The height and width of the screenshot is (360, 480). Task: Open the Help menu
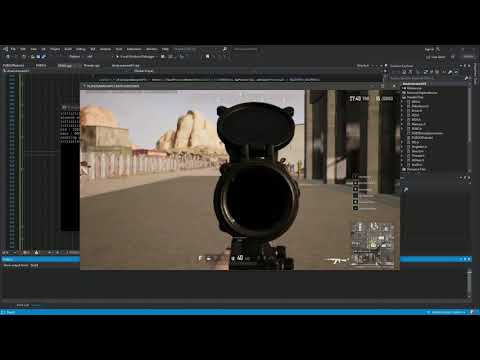point(165,49)
